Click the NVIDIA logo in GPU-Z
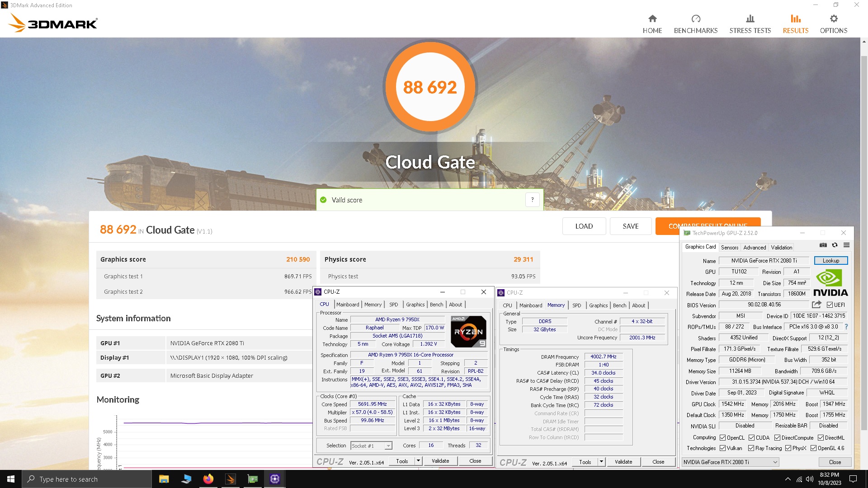 coord(830,282)
